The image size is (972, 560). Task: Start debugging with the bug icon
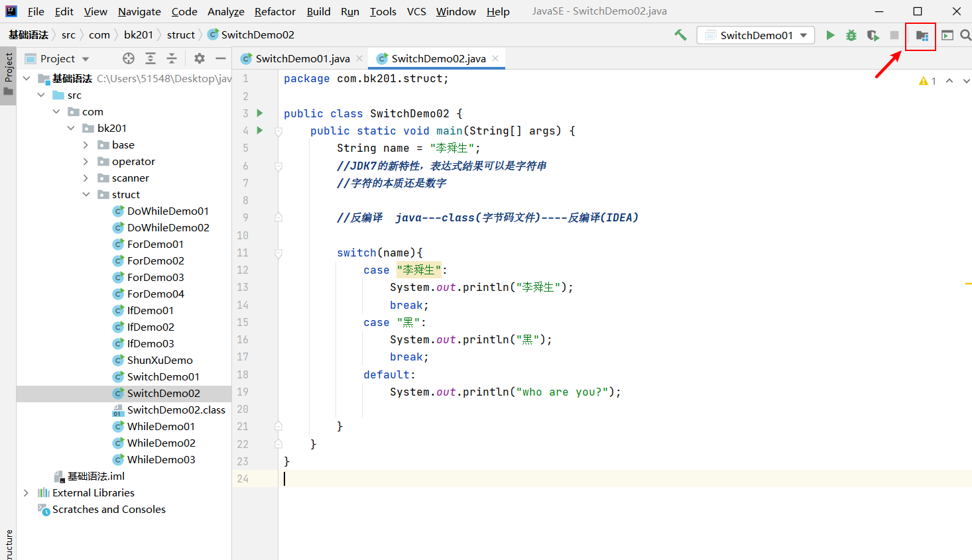[x=851, y=35]
